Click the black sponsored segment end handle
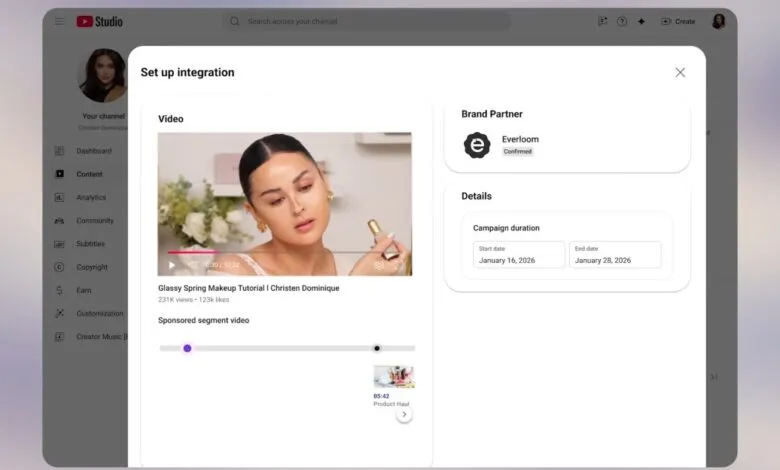This screenshot has height=470, width=780. click(377, 348)
